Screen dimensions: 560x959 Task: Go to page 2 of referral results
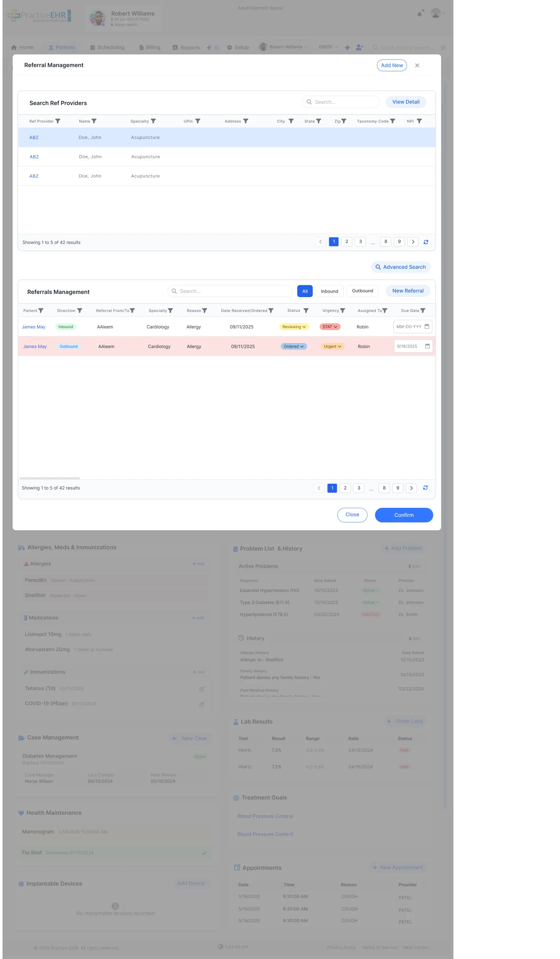[x=345, y=488]
